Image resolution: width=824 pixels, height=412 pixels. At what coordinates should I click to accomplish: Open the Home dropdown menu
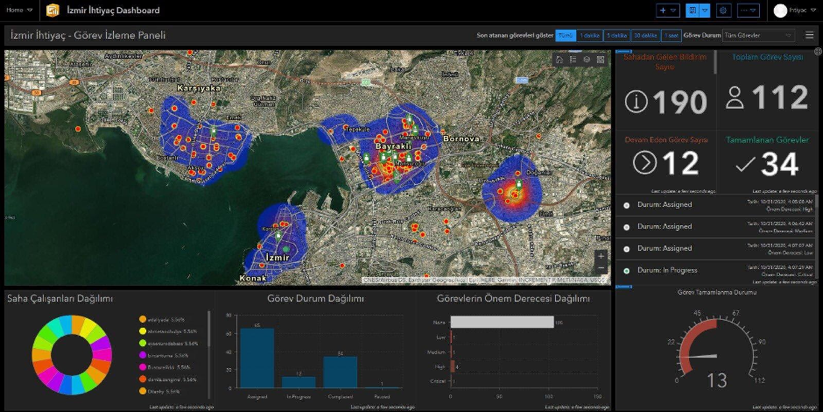pyautogui.click(x=19, y=10)
